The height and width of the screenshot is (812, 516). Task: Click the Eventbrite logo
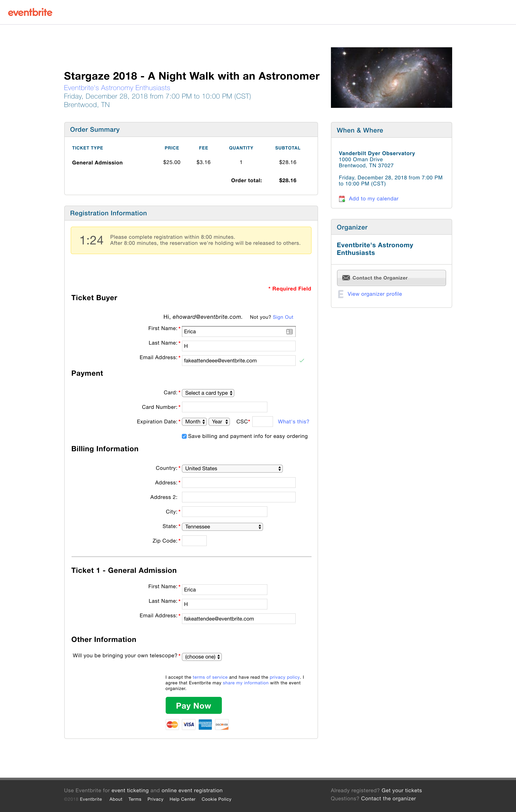30,13
